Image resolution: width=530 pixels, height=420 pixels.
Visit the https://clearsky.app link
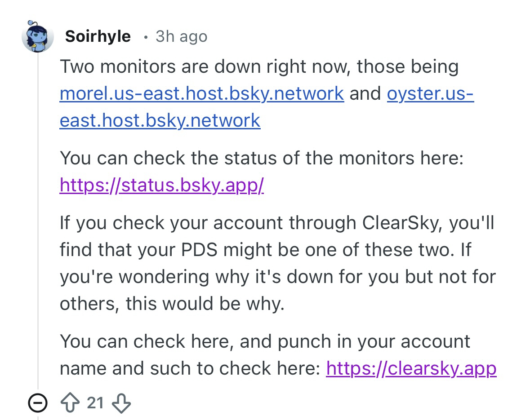click(411, 368)
